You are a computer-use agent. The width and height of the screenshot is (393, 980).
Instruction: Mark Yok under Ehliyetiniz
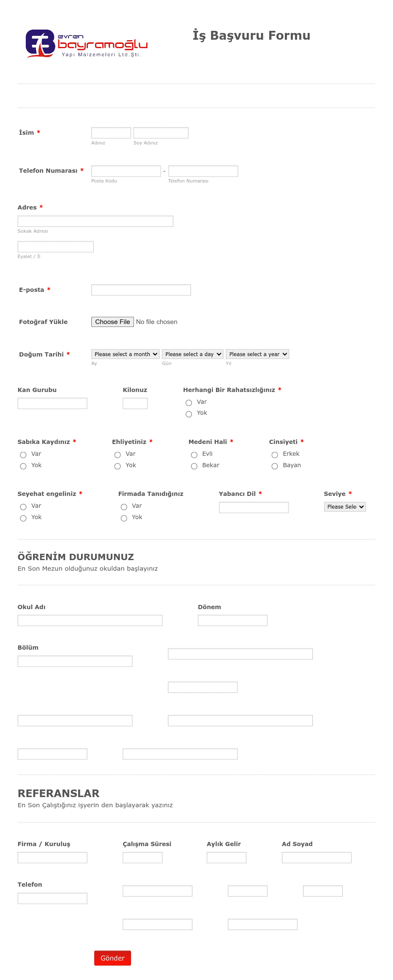(117, 466)
